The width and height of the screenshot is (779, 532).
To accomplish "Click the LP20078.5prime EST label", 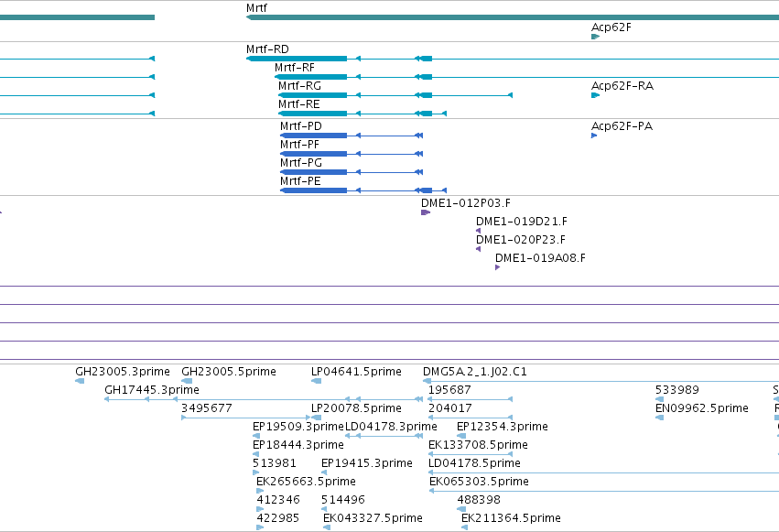I will coord(356,408).
